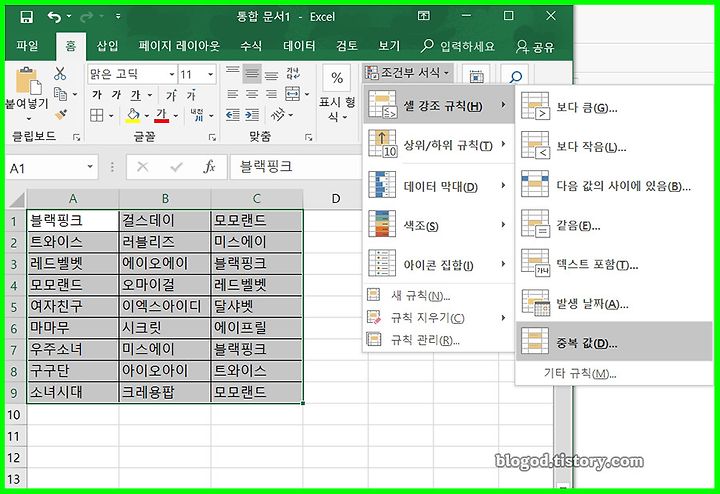This screenshot has height=494, width=720.
Task: Click the Phonetic guide icon in font group
Action: (x=197, y=115)
